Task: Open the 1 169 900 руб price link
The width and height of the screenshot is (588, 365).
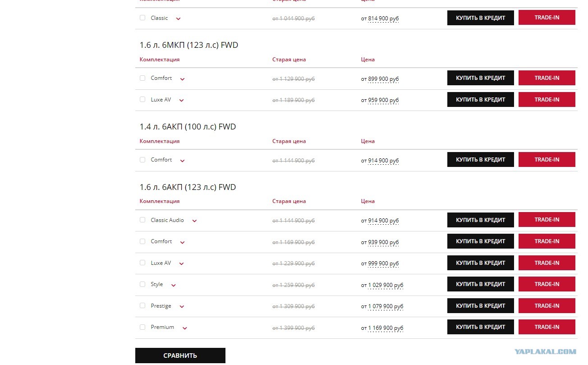Action: coord(386,328)
